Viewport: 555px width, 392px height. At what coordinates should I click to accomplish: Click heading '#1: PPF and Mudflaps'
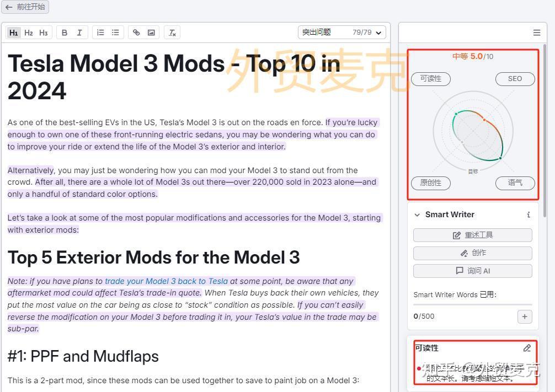[x=83, y=356]
